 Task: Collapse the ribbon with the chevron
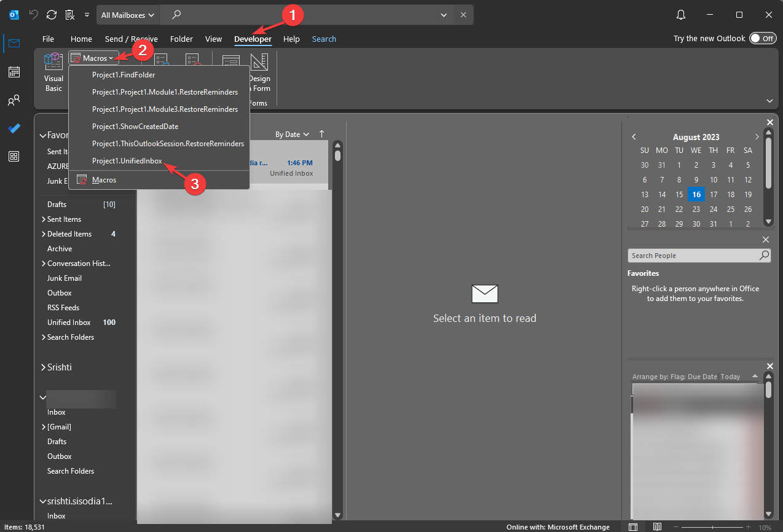click(x=769, y=101)
